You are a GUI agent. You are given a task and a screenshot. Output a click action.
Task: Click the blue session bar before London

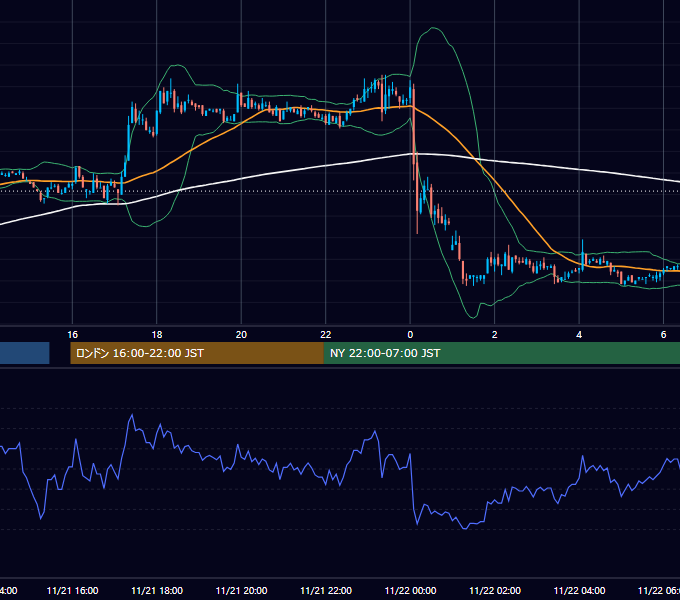point(24,353)
